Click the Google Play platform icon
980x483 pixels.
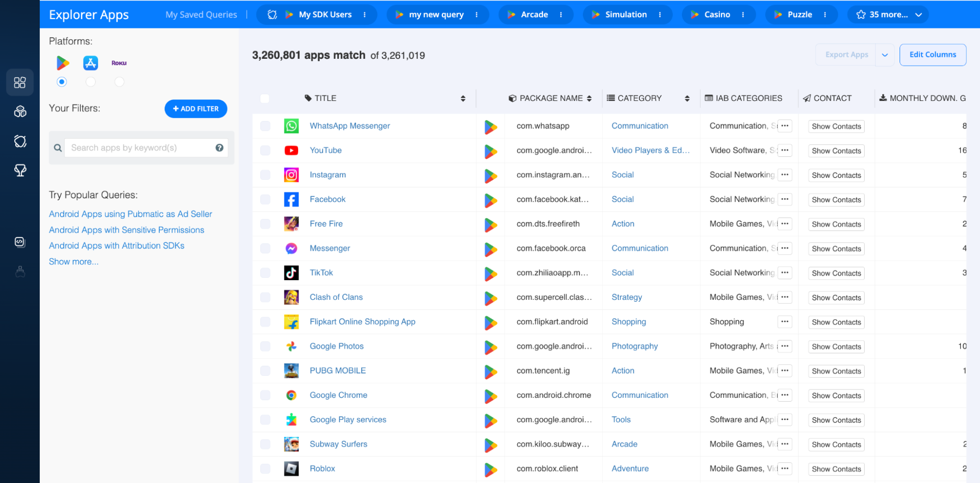(62, 63)
